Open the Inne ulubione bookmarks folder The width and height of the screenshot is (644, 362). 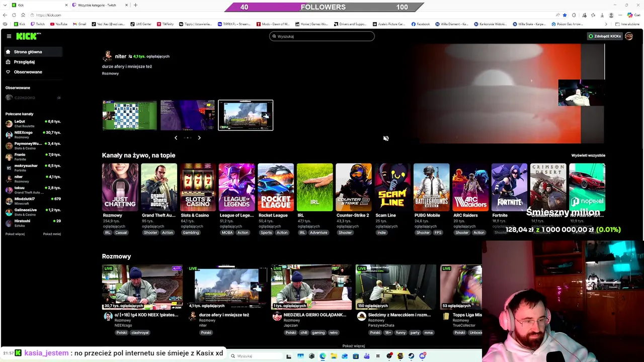tap(627, 24)
